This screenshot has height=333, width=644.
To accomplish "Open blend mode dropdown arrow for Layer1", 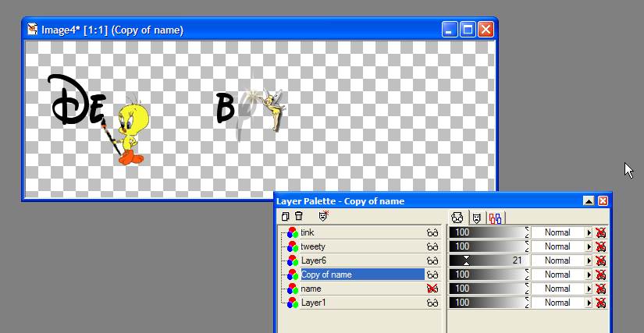I will point(589,303).
